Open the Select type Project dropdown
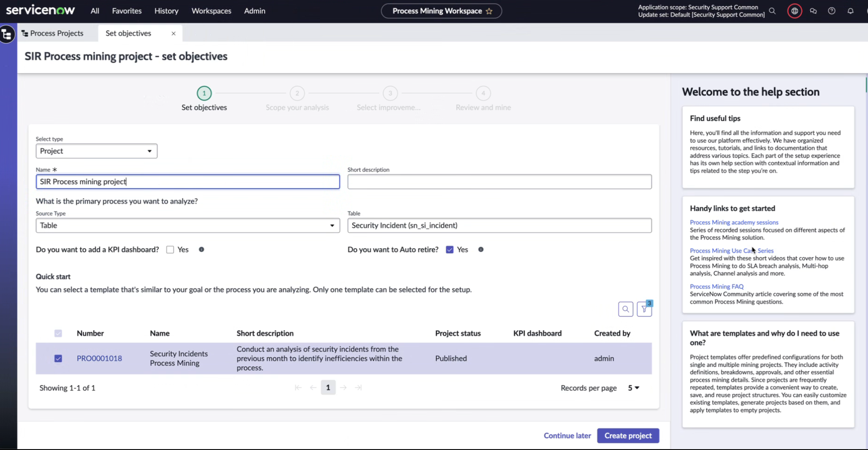 point(97,151)
